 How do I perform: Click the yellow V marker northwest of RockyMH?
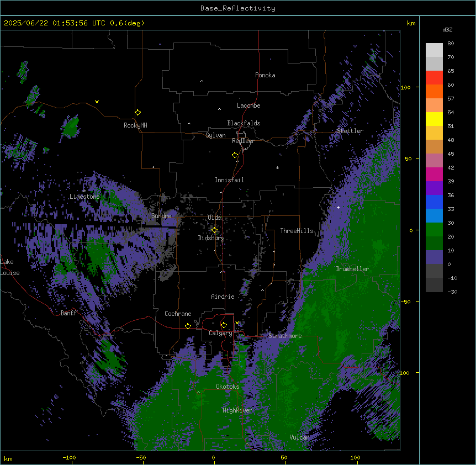[97, 102]
